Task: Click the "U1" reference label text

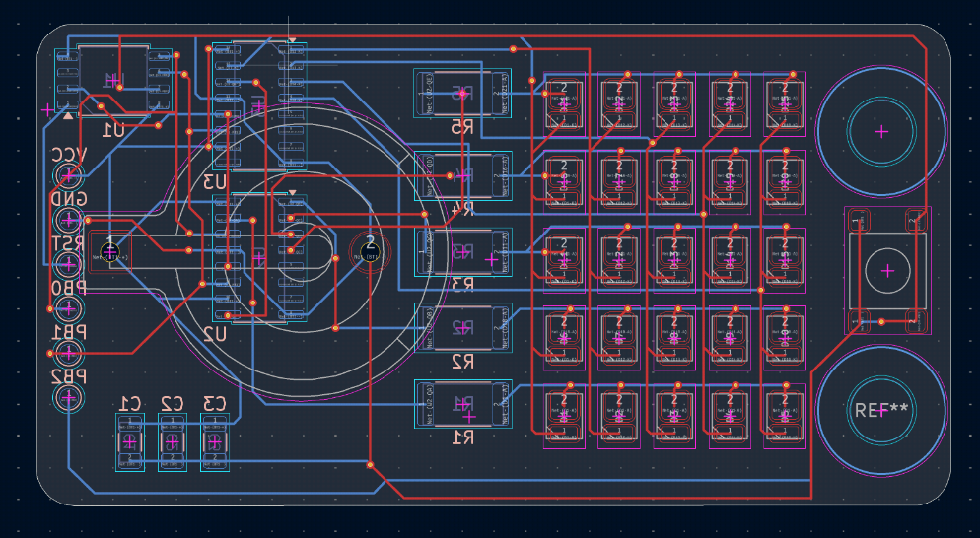Action: 113,130
